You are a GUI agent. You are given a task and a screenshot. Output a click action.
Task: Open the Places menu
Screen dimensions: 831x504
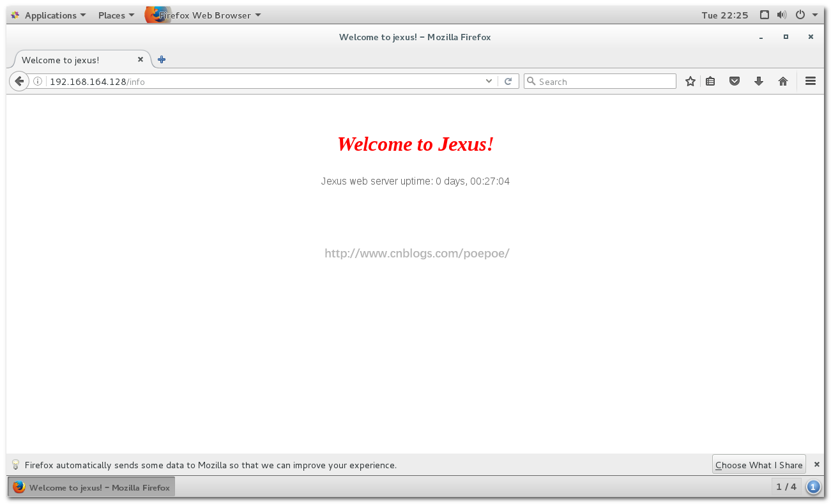[116, 15]
